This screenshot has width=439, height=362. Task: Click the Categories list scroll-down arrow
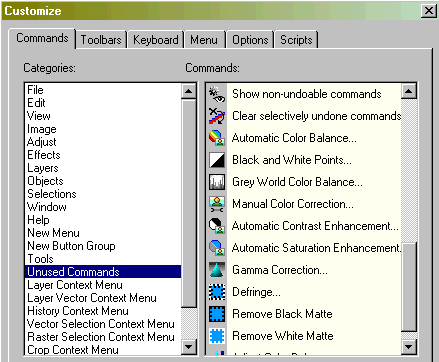[x=189, y=347]
